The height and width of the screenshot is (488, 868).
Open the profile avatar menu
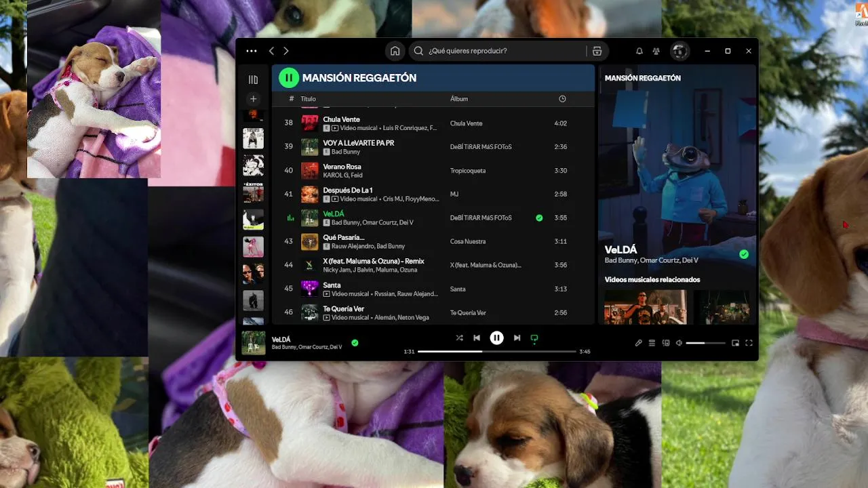(x=679, y=51)
